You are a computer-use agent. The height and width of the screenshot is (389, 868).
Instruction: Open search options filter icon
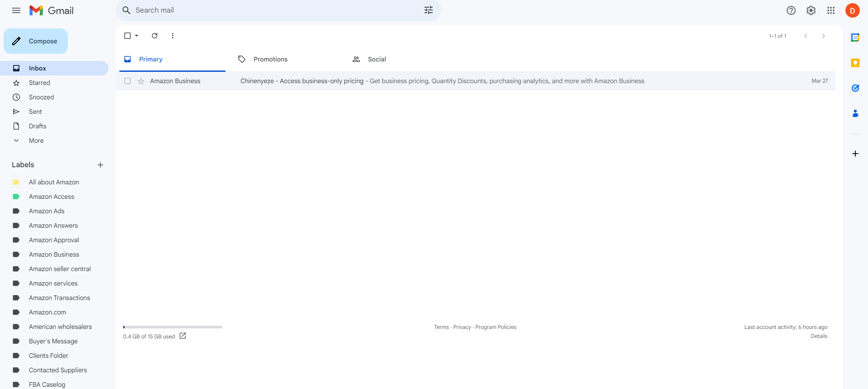pos(429,10)
